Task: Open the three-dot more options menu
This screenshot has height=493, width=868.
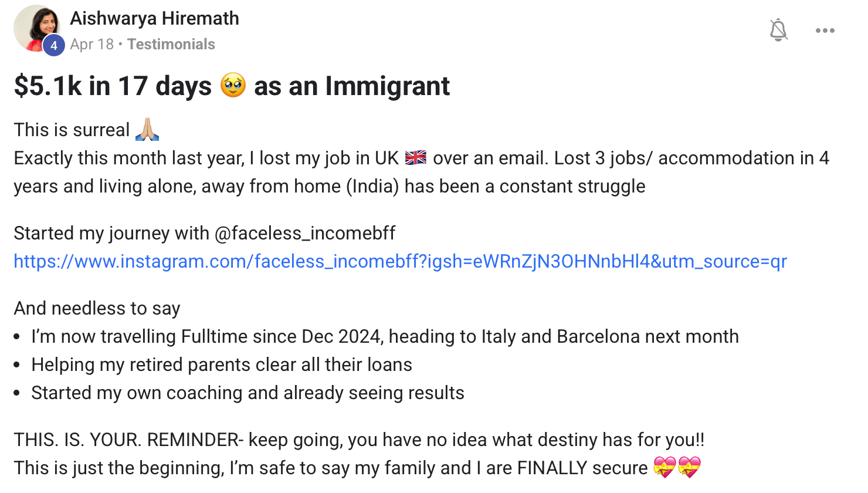Action: coord(825,31)
